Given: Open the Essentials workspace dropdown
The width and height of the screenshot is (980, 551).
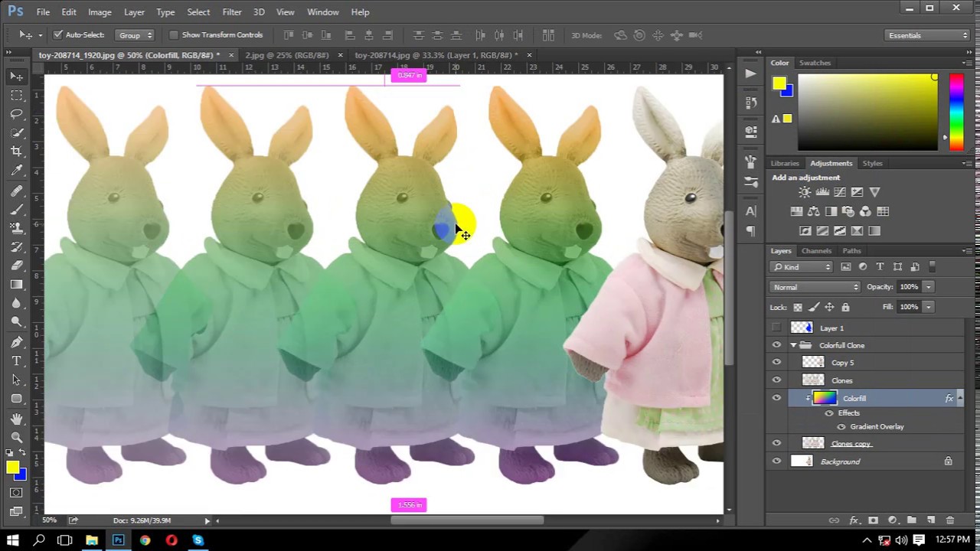Looking at the screenshot, I should coord(927,35).
